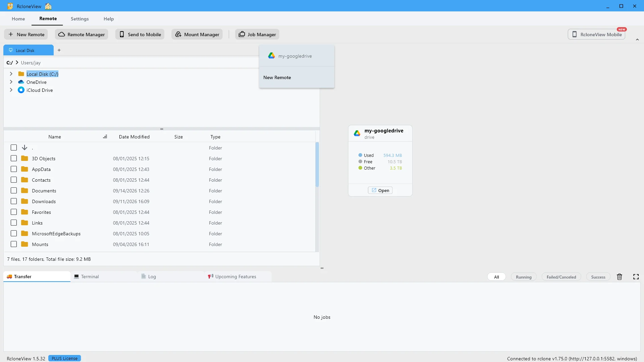Select the AppData checkbox
644x362 pixels.
pos(14,169)
